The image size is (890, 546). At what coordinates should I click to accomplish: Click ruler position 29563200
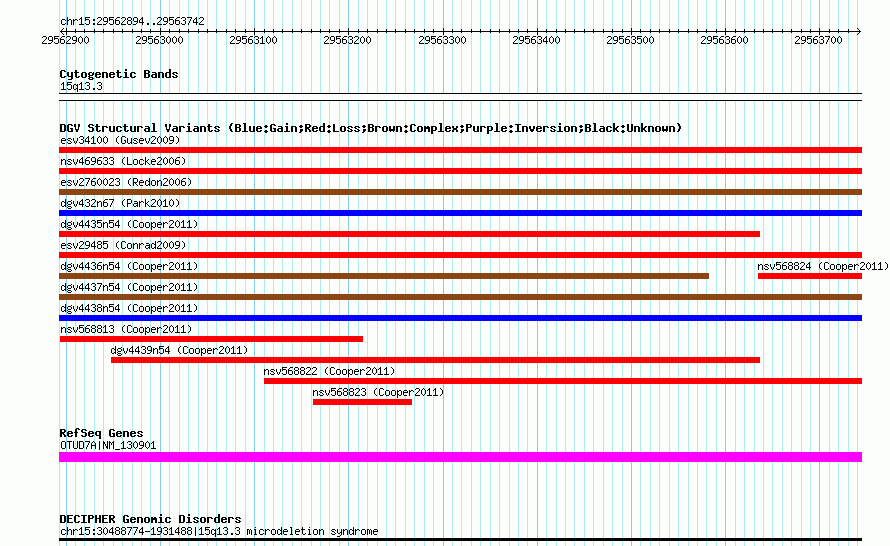pos(347,40)
